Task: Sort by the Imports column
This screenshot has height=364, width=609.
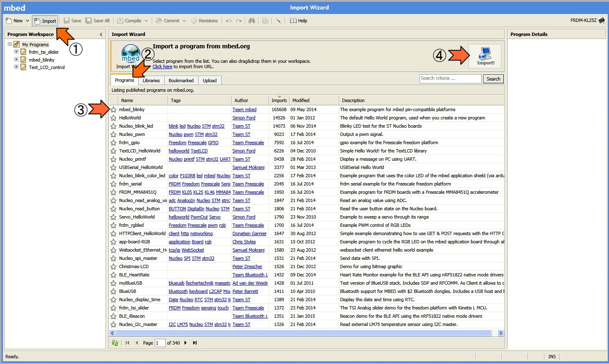Action: click(x=279, y=100)
